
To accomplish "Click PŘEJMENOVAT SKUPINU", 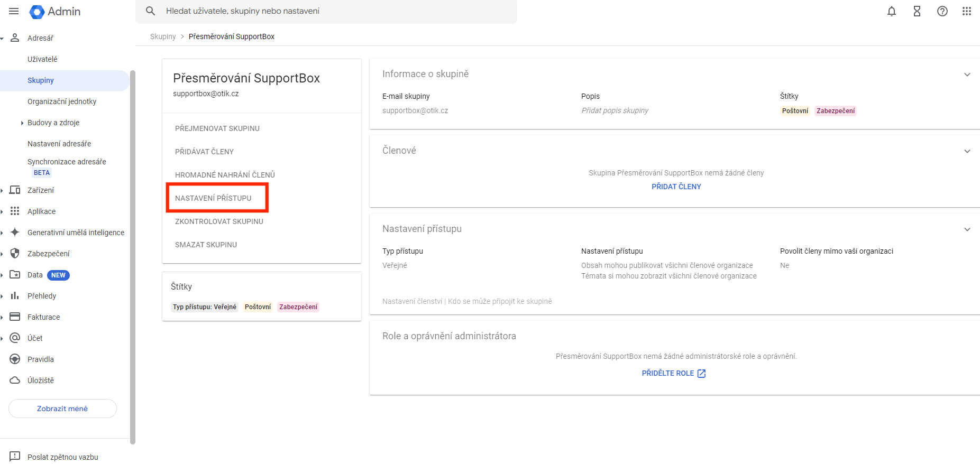I will point(217,128).
